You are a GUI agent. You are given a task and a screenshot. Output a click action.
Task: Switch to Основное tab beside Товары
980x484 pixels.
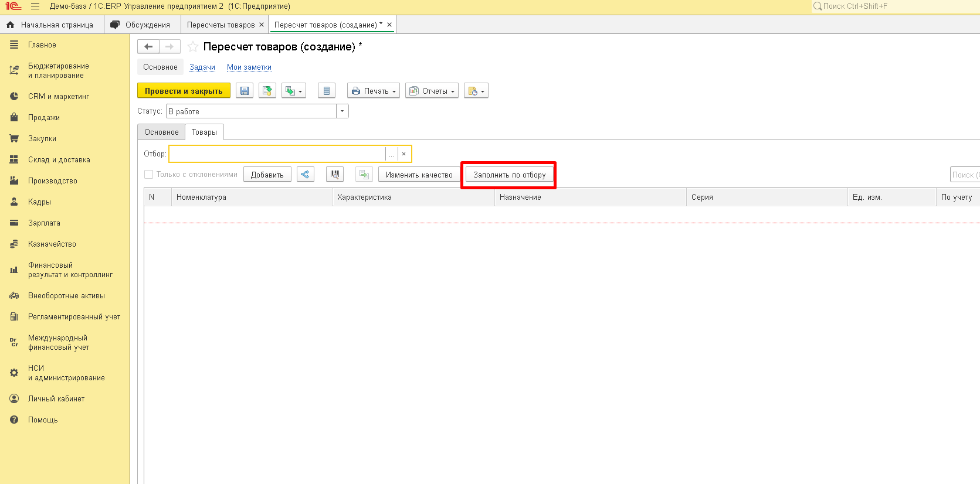161,132
